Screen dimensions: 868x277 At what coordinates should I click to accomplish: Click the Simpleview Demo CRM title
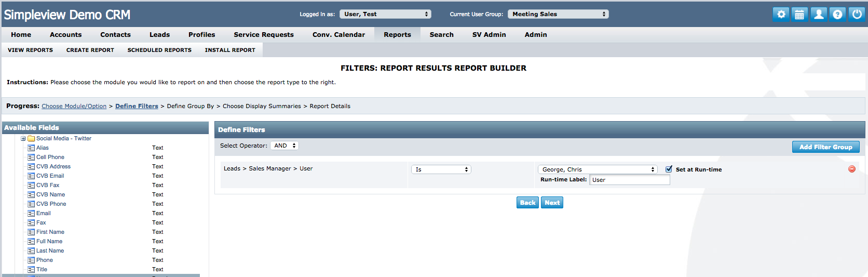tap(67, 15)
